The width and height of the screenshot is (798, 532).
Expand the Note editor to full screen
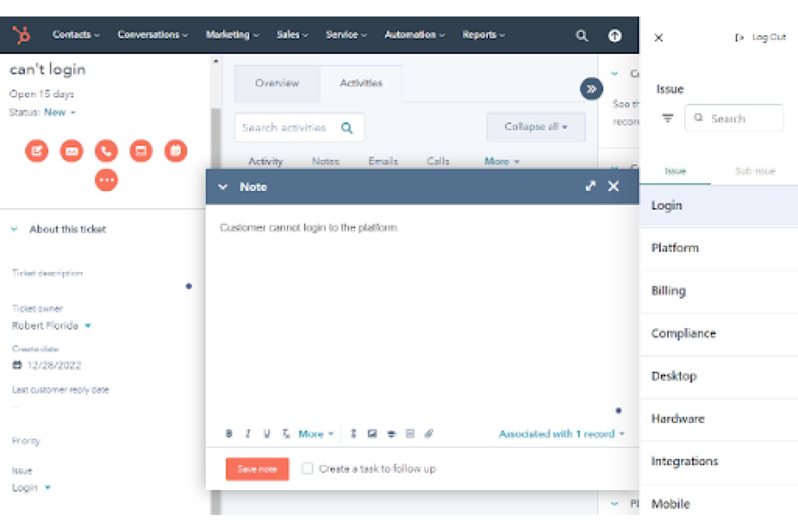tap(591, 186)
